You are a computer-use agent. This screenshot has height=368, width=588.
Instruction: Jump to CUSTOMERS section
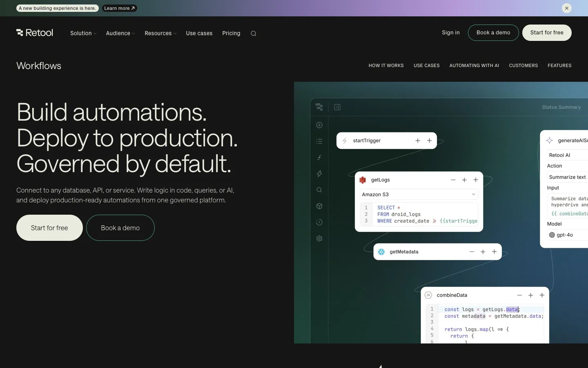pyautogui.click(x=523, y=65)
